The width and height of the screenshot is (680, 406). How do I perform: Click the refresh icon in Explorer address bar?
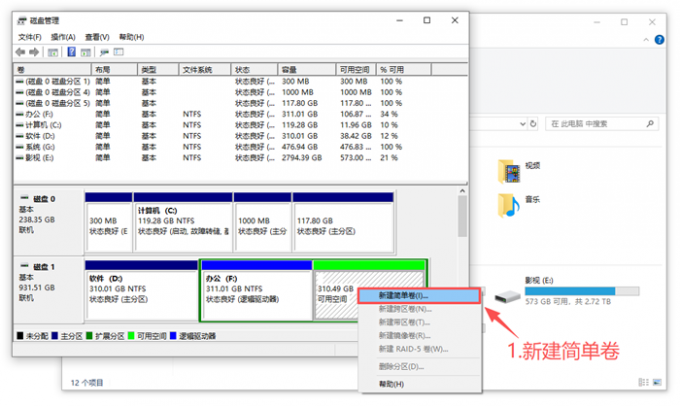pos(533,124)
